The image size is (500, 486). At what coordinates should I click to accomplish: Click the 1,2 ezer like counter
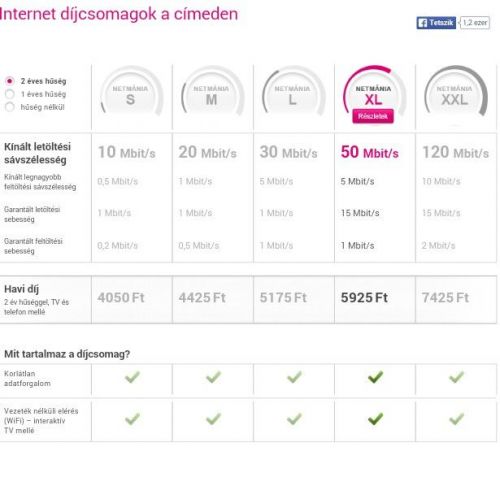(x=475, y=23)
